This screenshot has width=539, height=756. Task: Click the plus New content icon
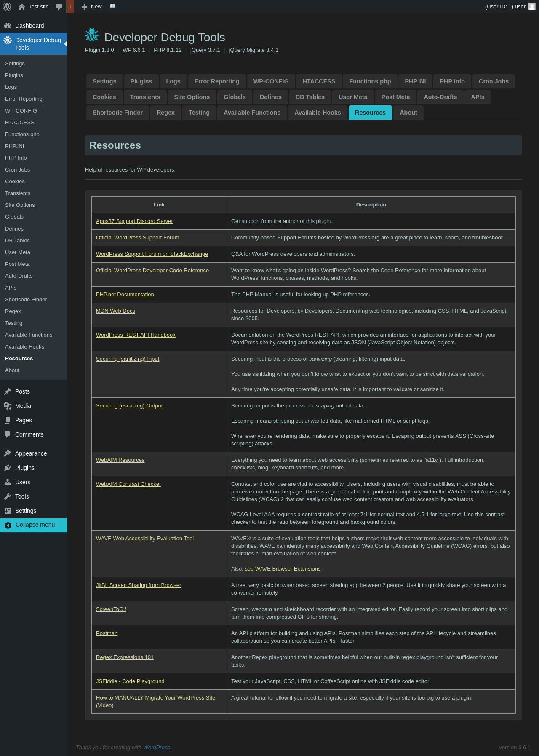[x=84, y=7]
